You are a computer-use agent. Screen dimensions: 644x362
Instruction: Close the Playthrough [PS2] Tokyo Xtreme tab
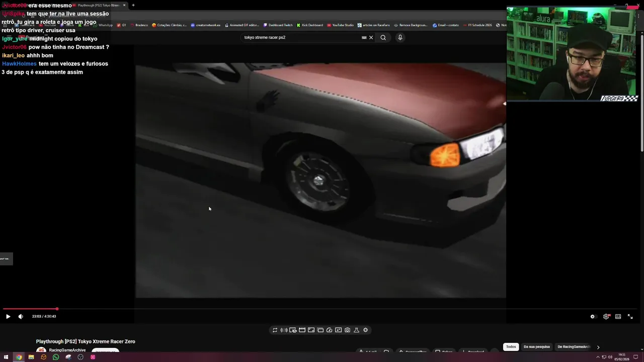click(124, 5)
